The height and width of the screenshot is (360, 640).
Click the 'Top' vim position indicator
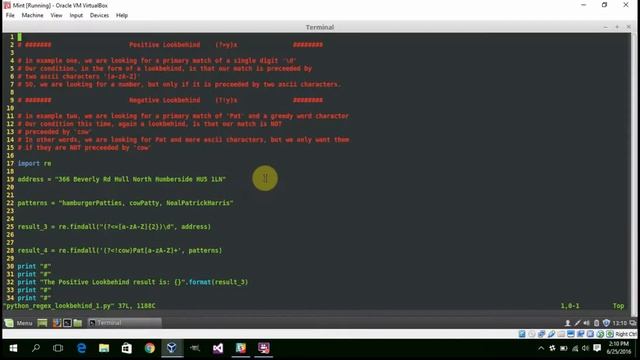(x=618, y=306)
